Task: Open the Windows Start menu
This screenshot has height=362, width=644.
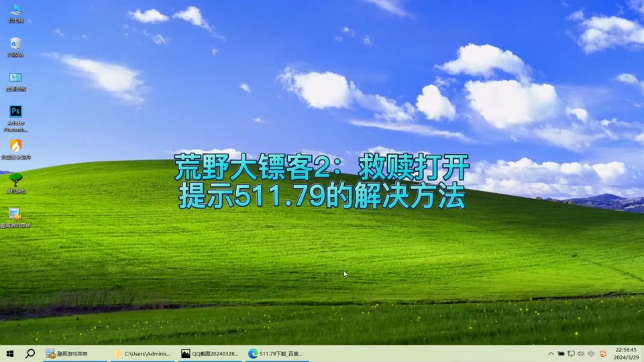Action: coord(10,353)
